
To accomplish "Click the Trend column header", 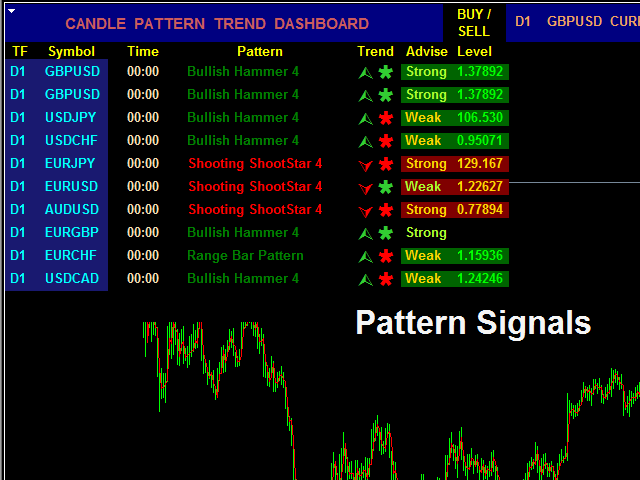I will [x=376, y=51].
